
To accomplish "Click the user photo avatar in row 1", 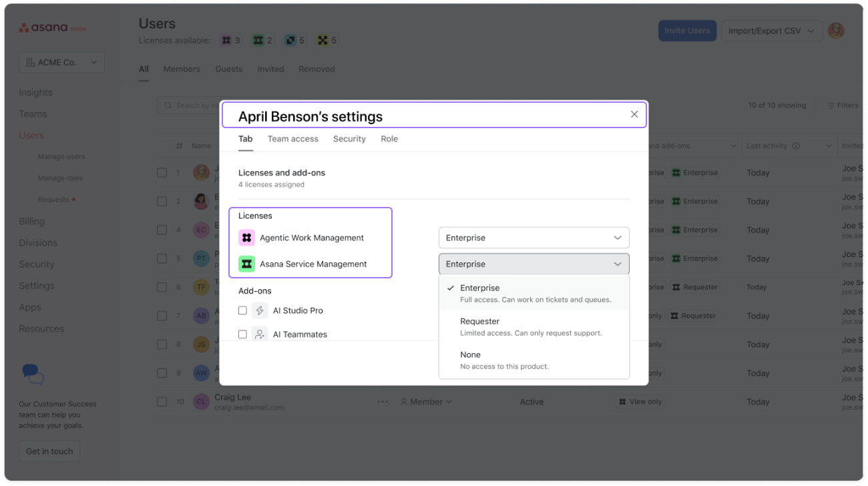I will 201,172.
